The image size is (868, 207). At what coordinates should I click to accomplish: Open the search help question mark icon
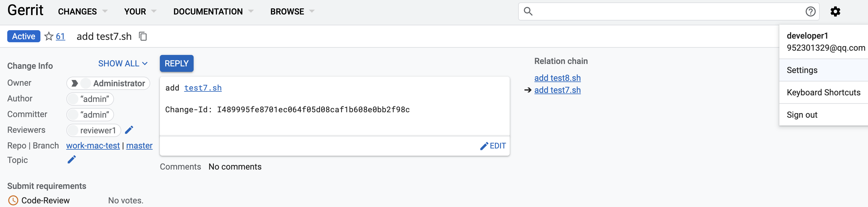pos(810,12)
